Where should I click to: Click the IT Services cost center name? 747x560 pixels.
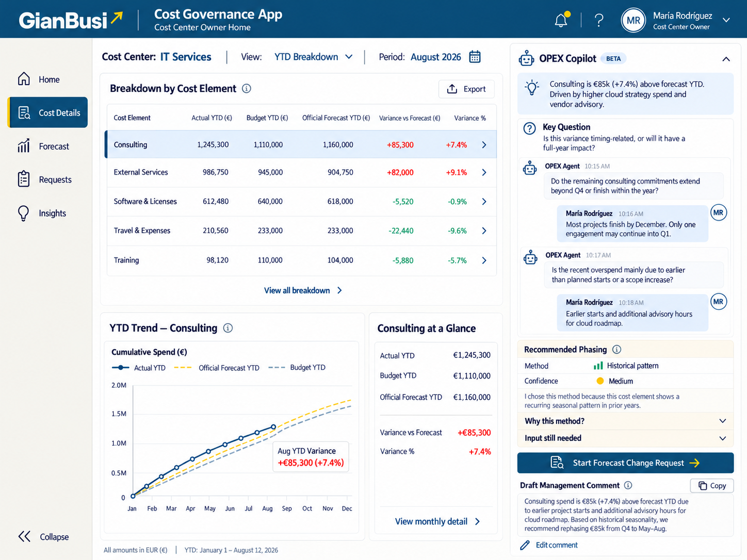pos(186,57)
